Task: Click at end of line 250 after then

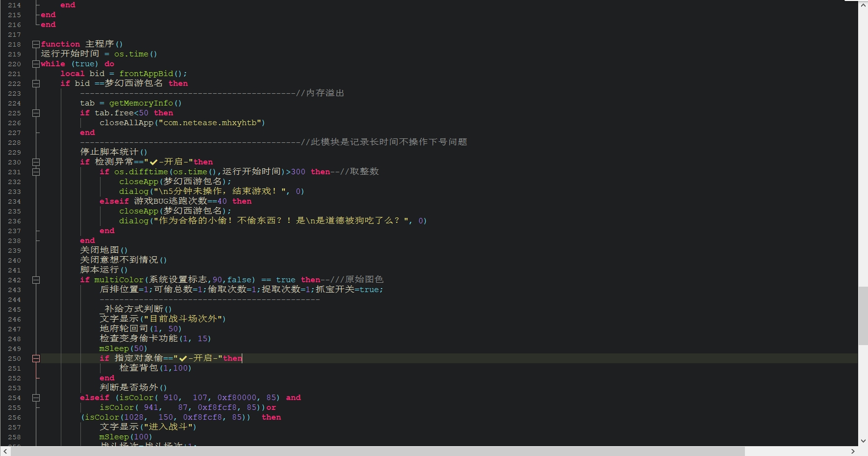Action: [x=242, y=358]
